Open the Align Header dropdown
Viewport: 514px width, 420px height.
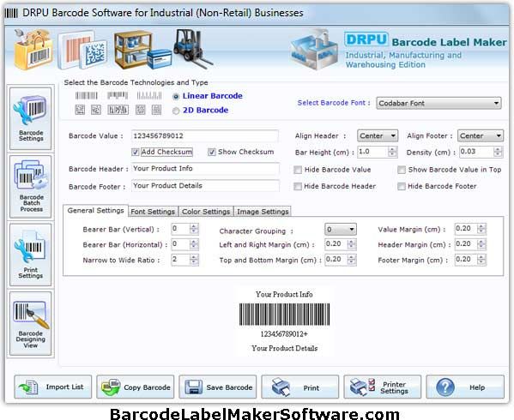tap(378, 135)
